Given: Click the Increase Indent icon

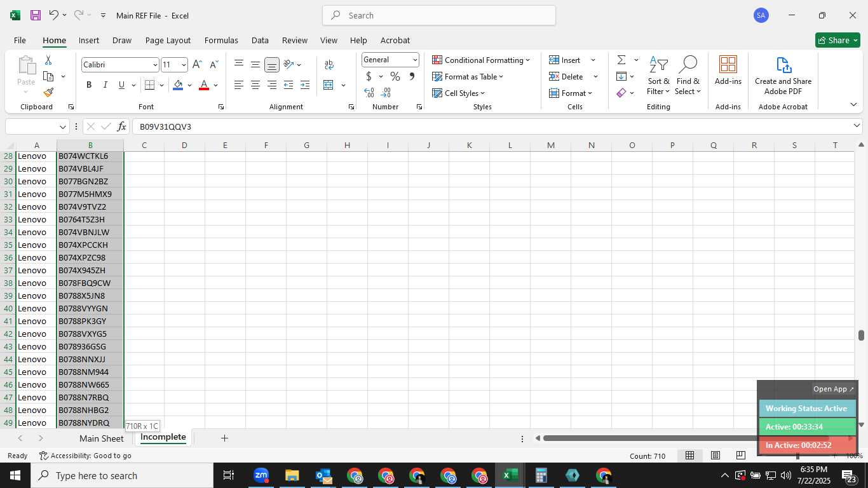Looking at the screenshot, I should coord(305,85).
